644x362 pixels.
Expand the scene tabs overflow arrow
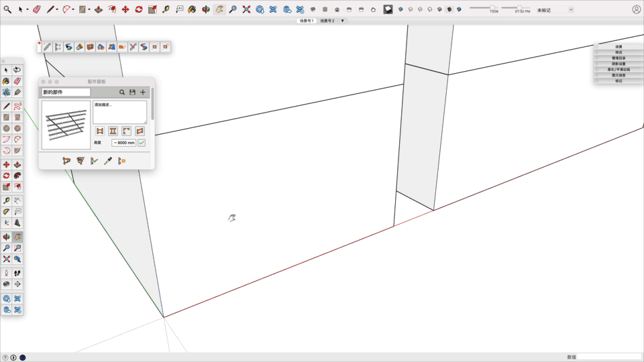[342, 21]
